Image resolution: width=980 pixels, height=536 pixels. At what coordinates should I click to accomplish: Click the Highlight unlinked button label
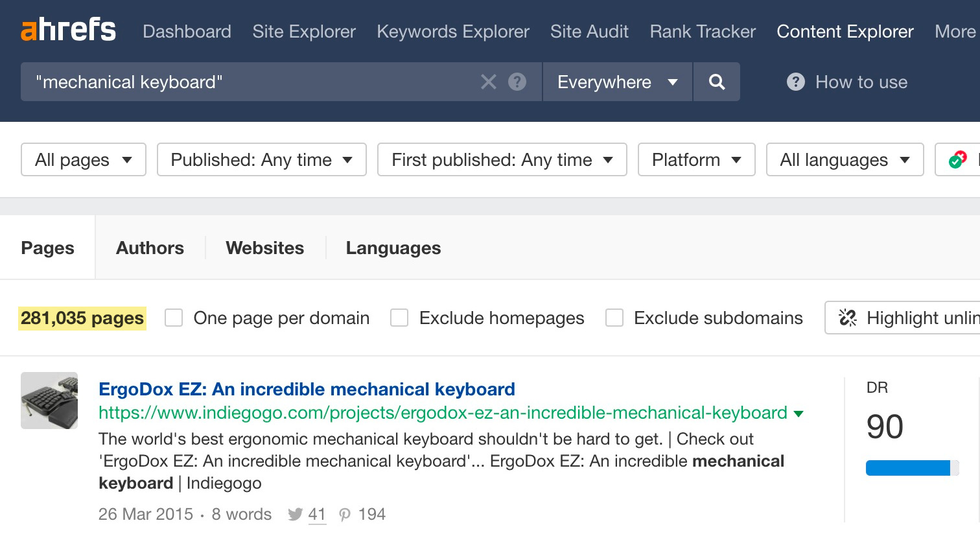click(x=923, y=318)
